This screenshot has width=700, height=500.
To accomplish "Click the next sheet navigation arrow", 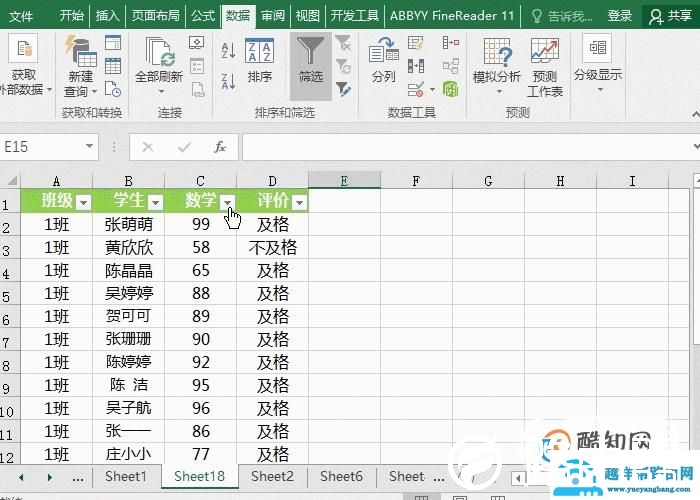I will tap(49, 477).
